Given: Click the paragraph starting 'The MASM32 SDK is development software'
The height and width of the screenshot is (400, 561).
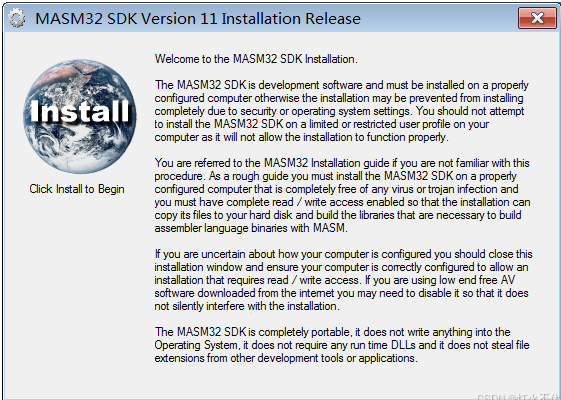Looking at the screenshot, I should coord(342,111).
